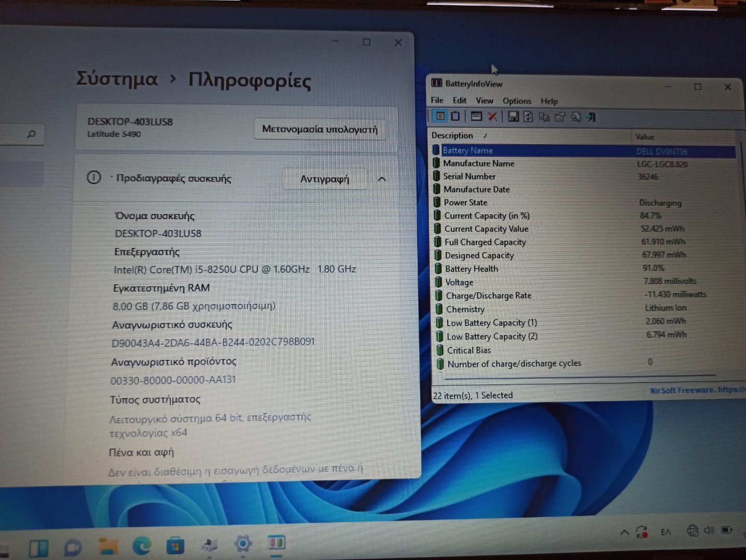Click the info icon beside Προδιαγραφές συσκευής
Screen dimensions: 746x560
(x=94, y=178)
